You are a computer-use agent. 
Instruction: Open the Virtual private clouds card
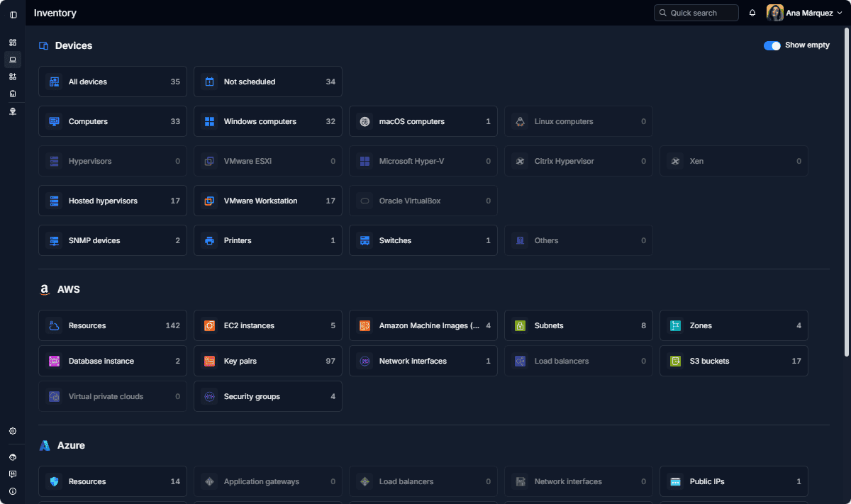tap(113, 396)
